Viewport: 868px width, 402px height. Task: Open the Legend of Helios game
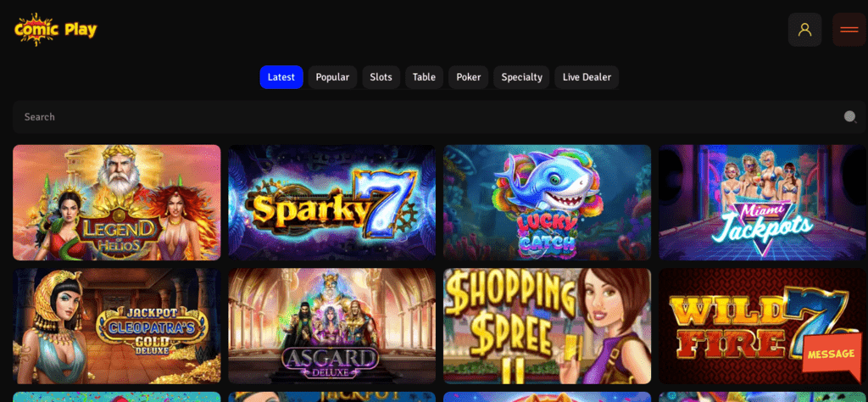click(117, 203)
